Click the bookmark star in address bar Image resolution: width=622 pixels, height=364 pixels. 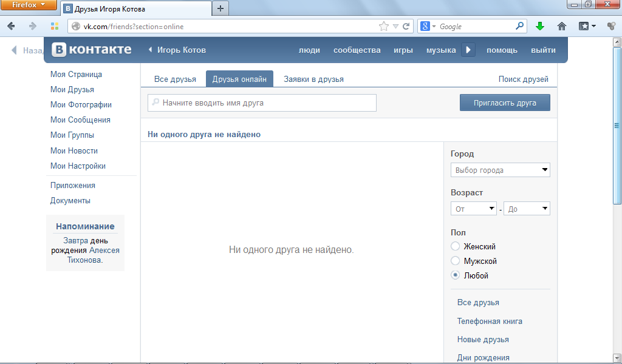pos(384,26)
